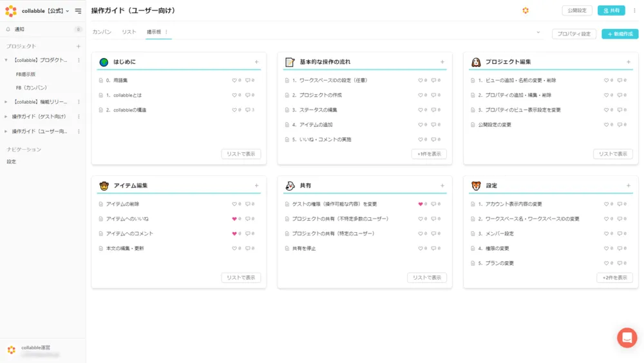The image size is (644, 363).
Task: Add a new project with the plus icon
Action: click(78, 46)
